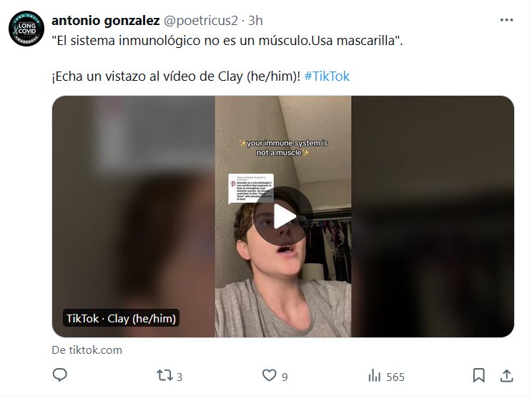The height and width of the screenshot is (396, 532).
Task: Click the 565 views count
Action: click(395, 377)
